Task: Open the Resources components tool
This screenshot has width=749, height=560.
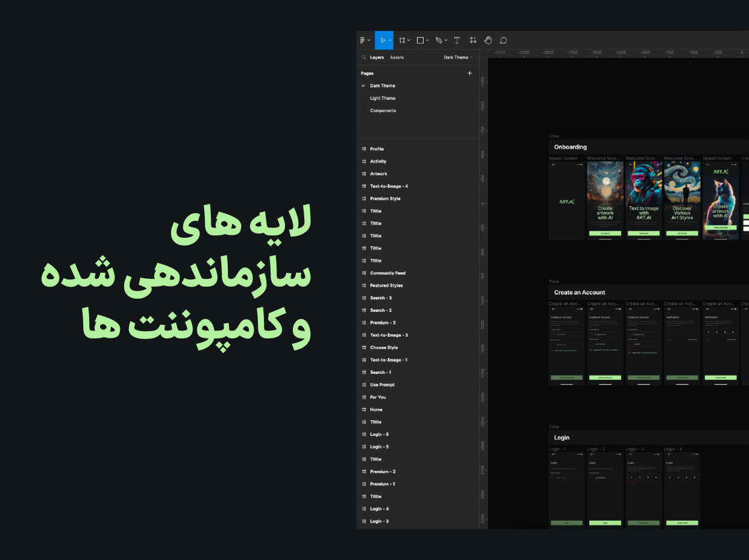Action: tap(473, 40)
